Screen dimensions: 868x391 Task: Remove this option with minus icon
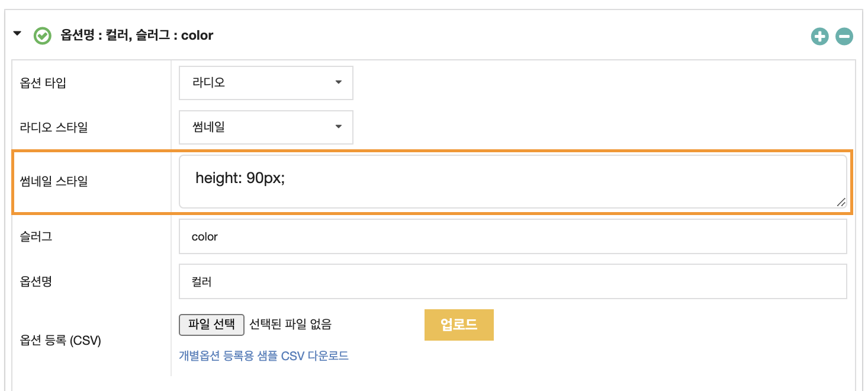(x=844, y=37)
